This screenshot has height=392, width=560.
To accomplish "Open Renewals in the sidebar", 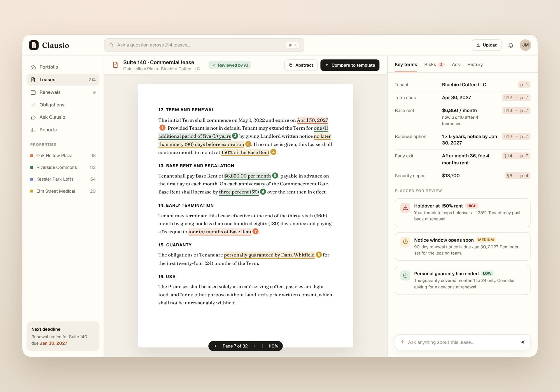I will (x=63, y=92).
